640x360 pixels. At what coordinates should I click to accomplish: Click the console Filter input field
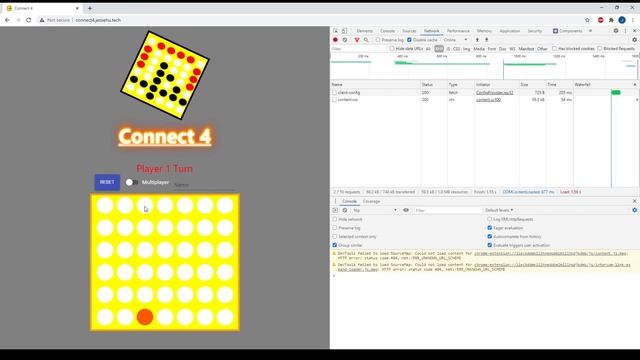(447, 210)
